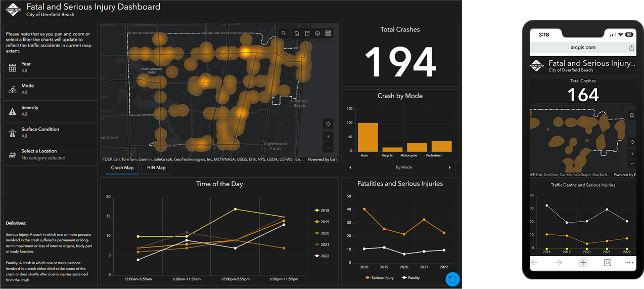
Task: Go to next Crash by Mode chart
Action: click(x=450, y=168)
